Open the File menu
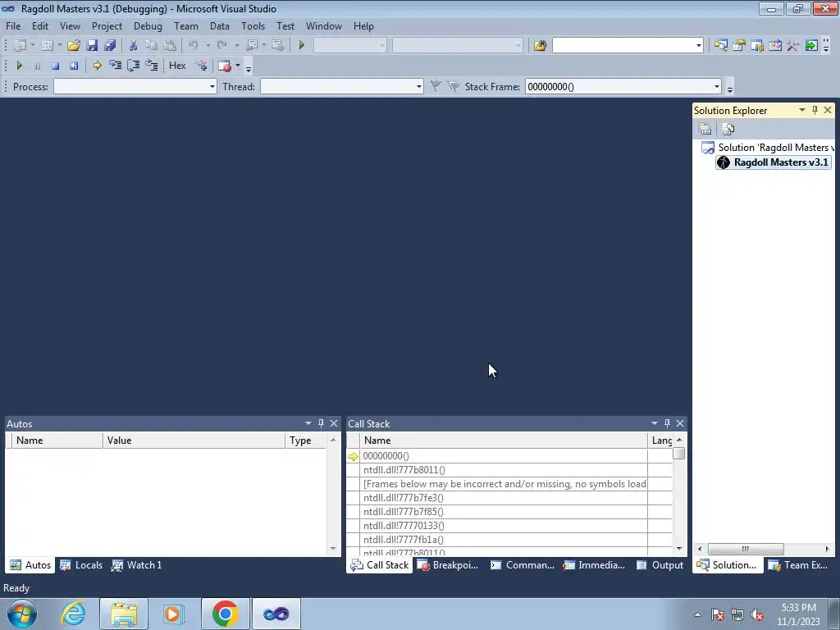Image resolution: width=840 pixels, height=630 pixels. pyautogui.click(x=13, y=26)
